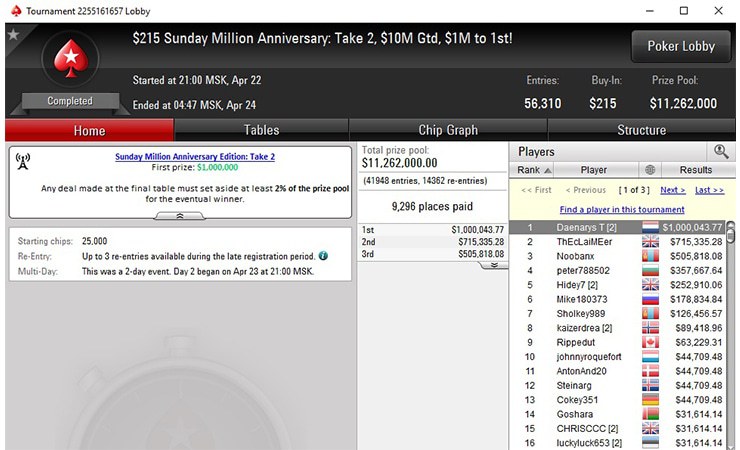Screen dimensions: 740x450
Task: Expand the prize payouts list
Action: [x=491, y=265]
